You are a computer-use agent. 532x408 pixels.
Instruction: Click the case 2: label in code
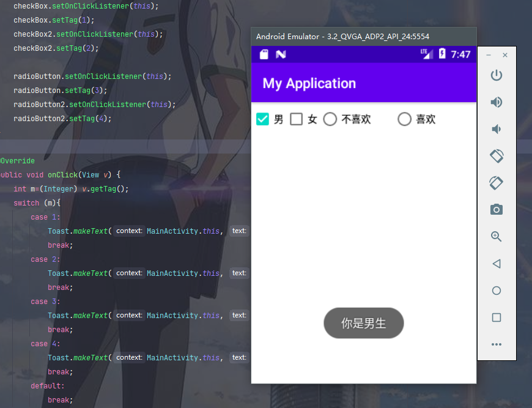tap(45, 259)
